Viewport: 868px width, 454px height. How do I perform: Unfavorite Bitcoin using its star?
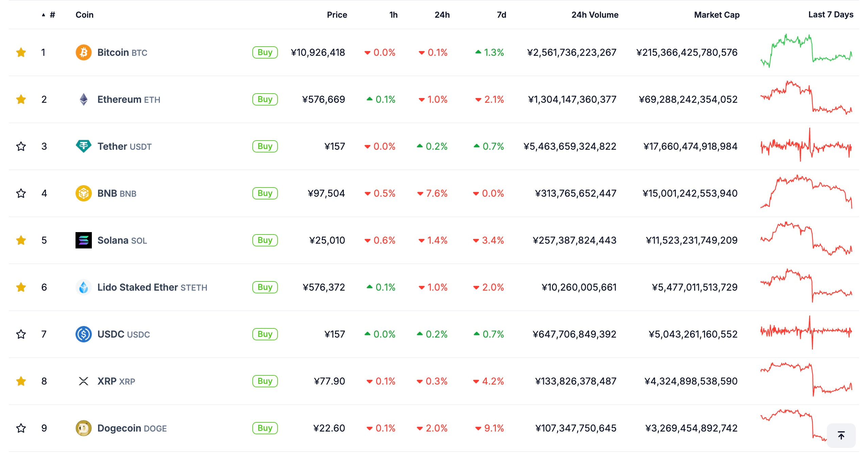click(x=21, y=52)
